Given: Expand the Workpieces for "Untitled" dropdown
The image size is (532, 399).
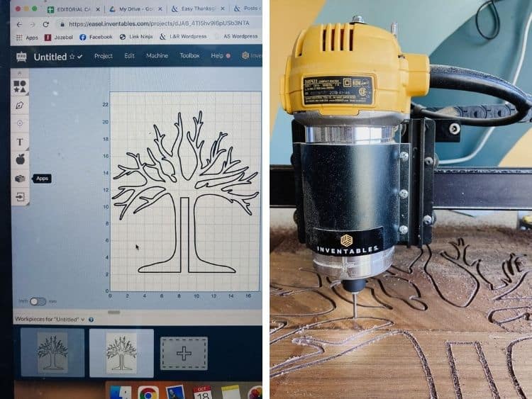Looking at the screenshot, I should (83, 320).
